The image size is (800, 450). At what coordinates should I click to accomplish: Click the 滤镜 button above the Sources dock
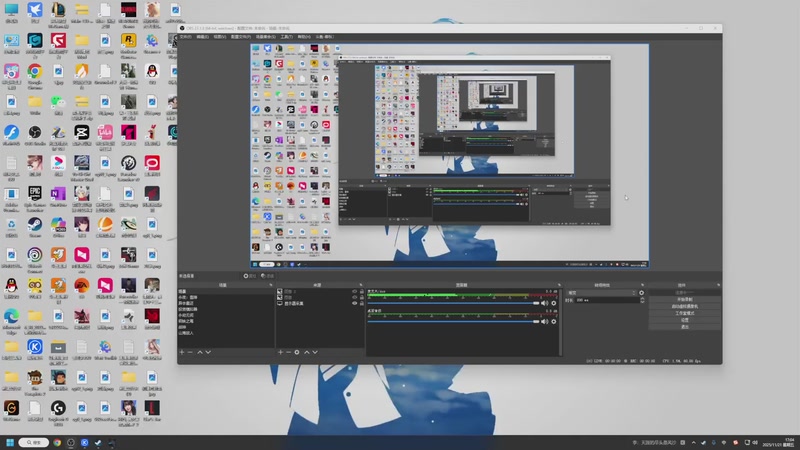tap(267, 276)
